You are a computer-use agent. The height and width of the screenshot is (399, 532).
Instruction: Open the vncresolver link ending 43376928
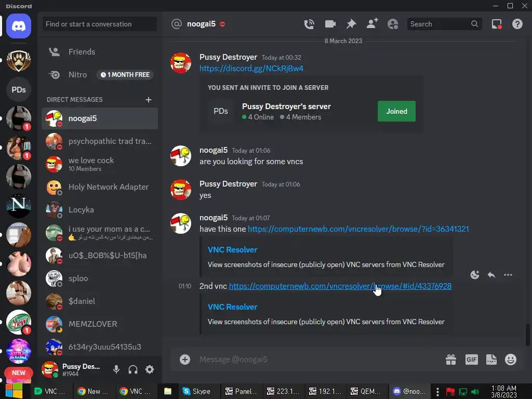click(340, 286)
